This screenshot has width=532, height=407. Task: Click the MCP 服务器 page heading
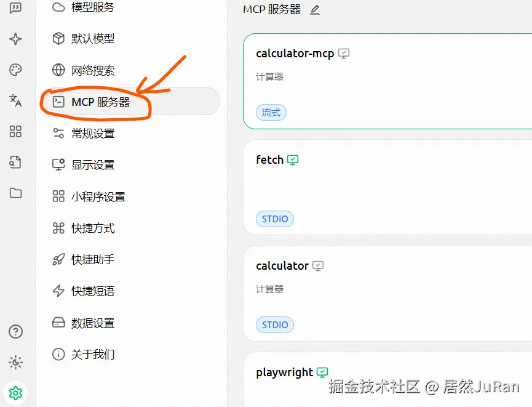click(x=272, y=9)
